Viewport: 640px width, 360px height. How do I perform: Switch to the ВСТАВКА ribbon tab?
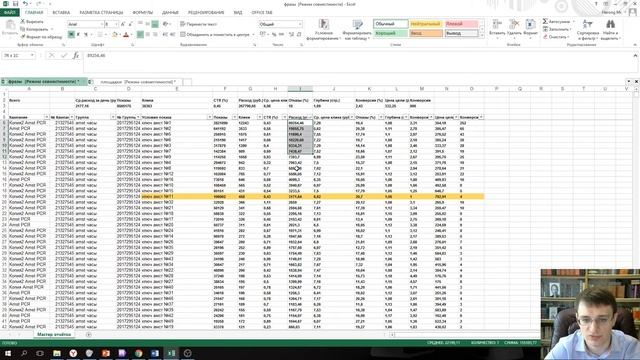(61, 13)
